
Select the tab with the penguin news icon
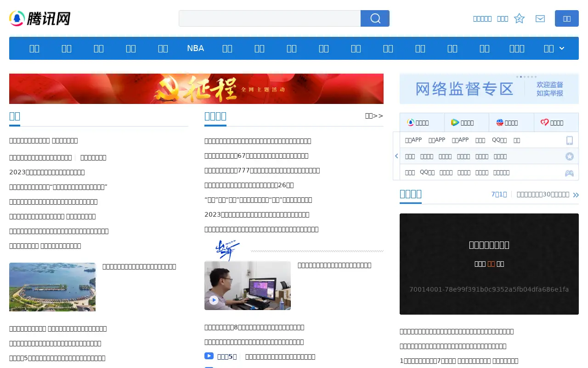click(x=422, y=122)
